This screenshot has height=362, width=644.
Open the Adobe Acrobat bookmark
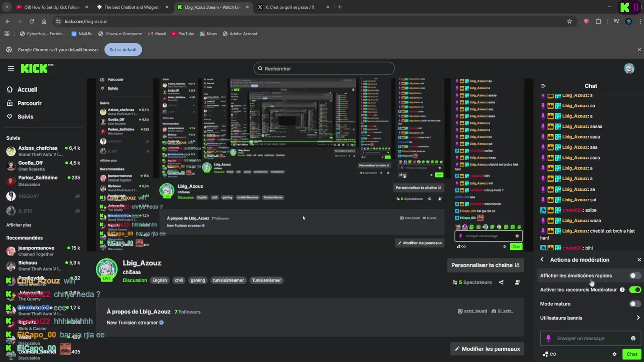[239, 34]
